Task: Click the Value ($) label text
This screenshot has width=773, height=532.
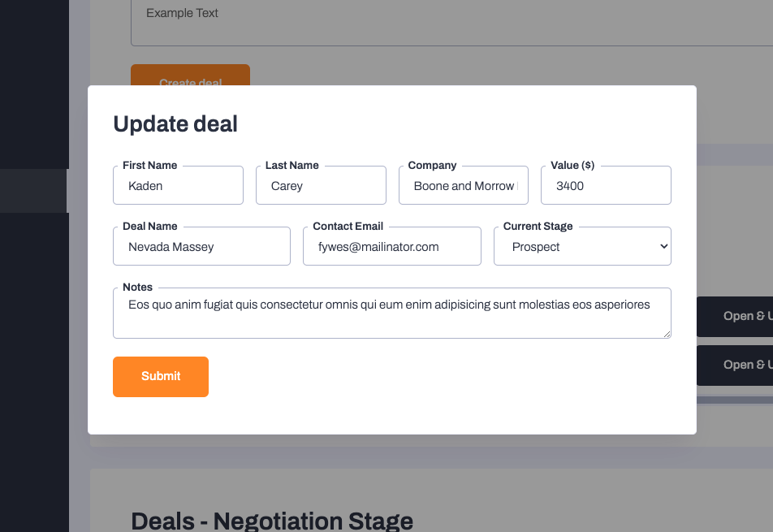Action: click(x=572, y=166)
